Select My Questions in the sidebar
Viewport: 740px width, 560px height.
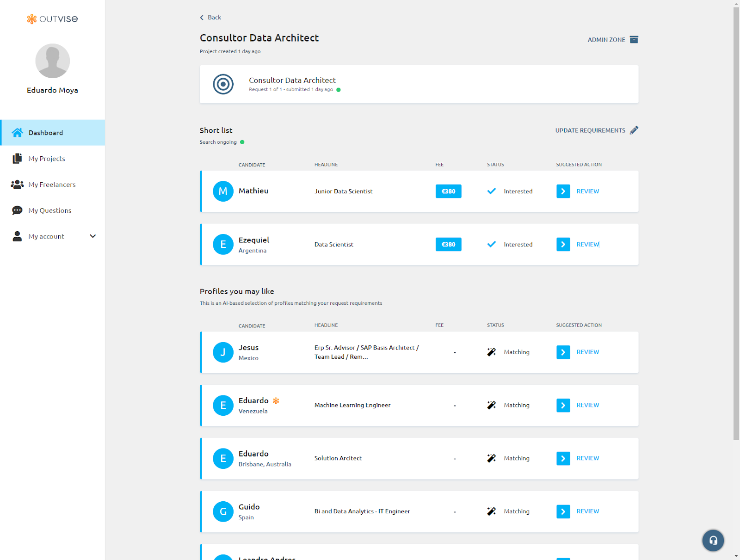point(49,210)
